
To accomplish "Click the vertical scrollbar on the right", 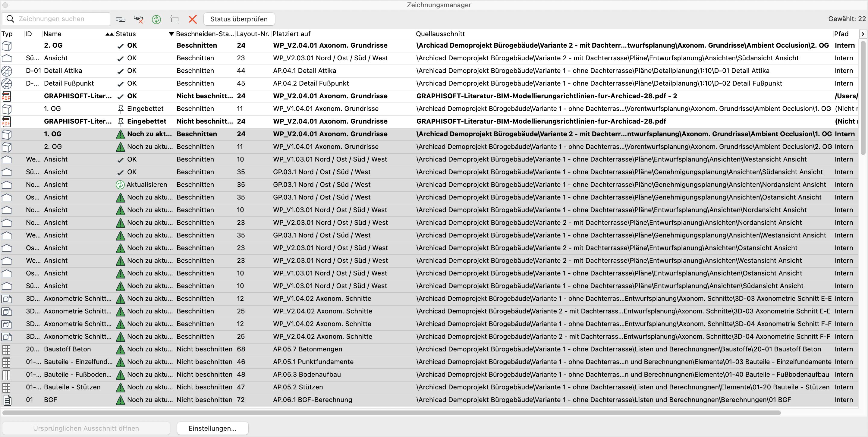I will [863, 98].
